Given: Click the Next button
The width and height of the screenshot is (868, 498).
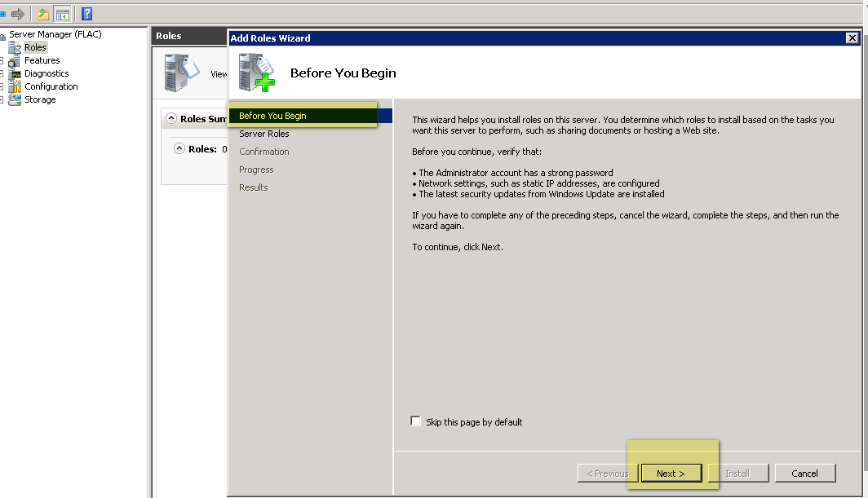Looking at the screenshot, I should [x=671, y=473].
